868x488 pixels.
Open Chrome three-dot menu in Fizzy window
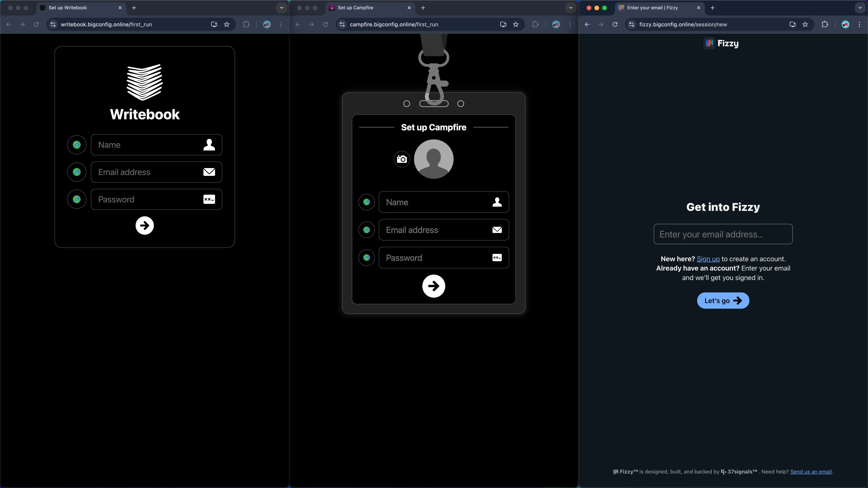point(860,24)
